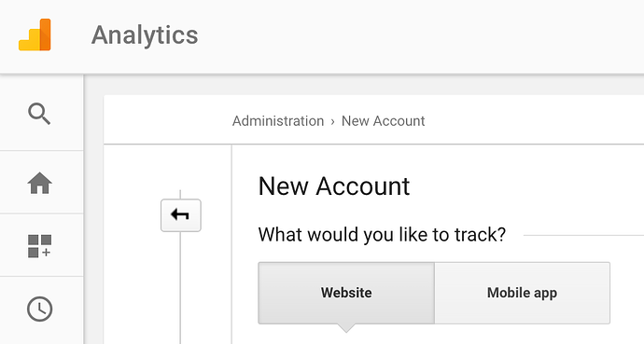Viewport: 644px width, 344px height.
Task: Open Customization using the squares-plus icon
Action: (x=40, y=246)
